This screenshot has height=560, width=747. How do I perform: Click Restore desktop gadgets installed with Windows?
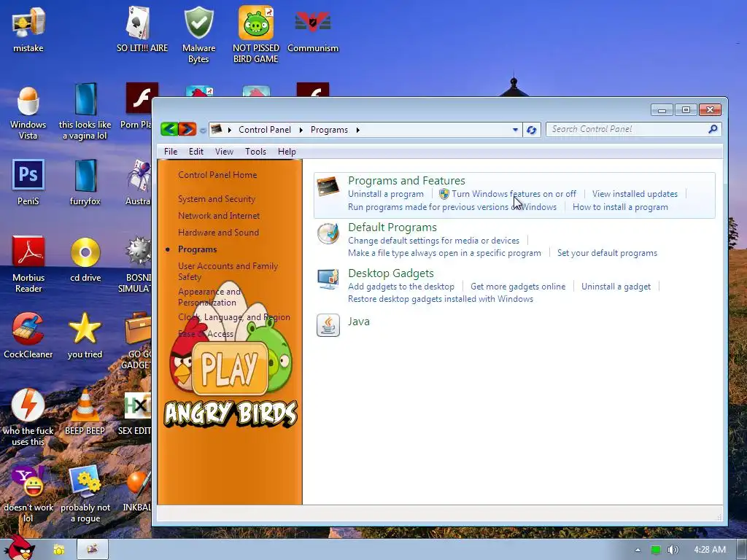tap(440, 299)
